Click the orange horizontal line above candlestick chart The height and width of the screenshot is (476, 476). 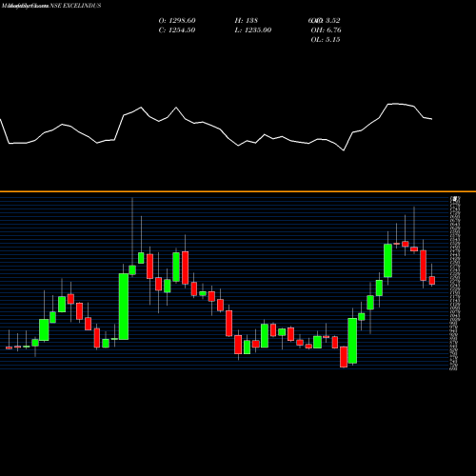(238, 191)
